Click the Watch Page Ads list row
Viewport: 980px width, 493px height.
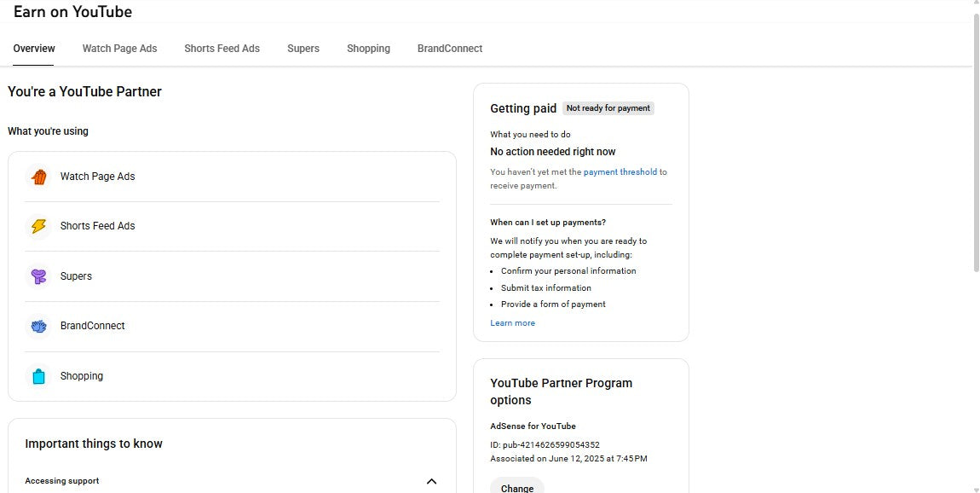pos(230,177)
